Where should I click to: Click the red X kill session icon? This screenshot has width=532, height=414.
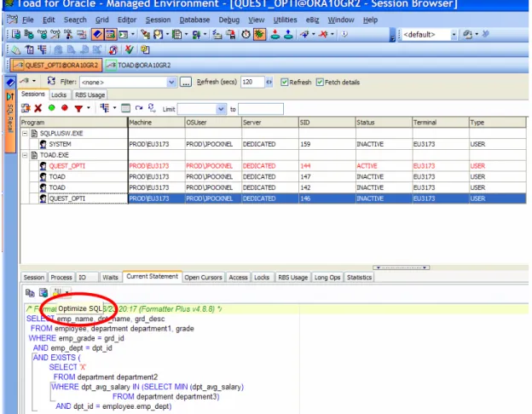[x=38, y=108]
